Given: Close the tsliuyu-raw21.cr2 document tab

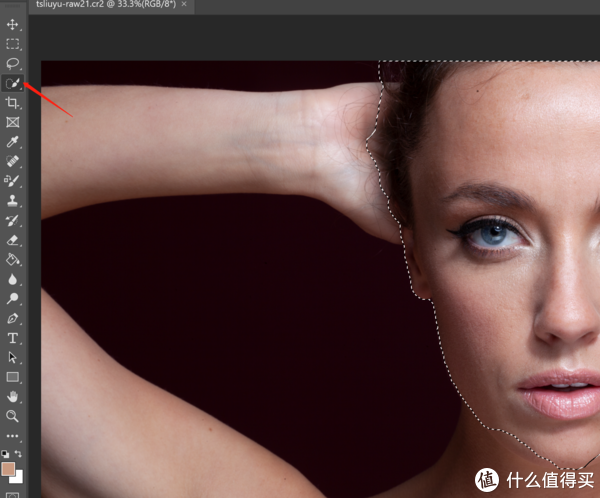Looking at the screenshot, I should click(x=184, y=4).
